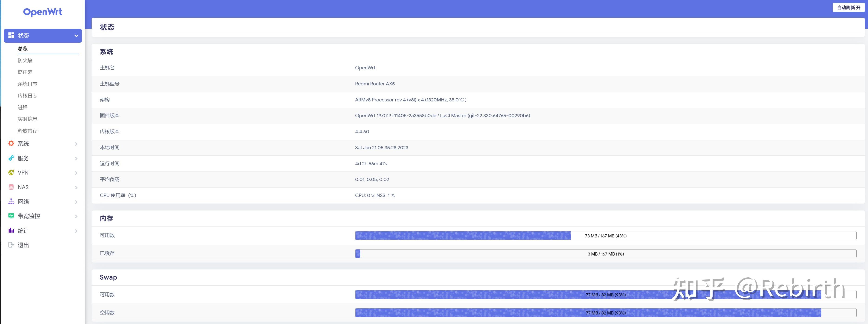
Task: Click the status grid icon in sidebar
Action: tap(11, 36)
